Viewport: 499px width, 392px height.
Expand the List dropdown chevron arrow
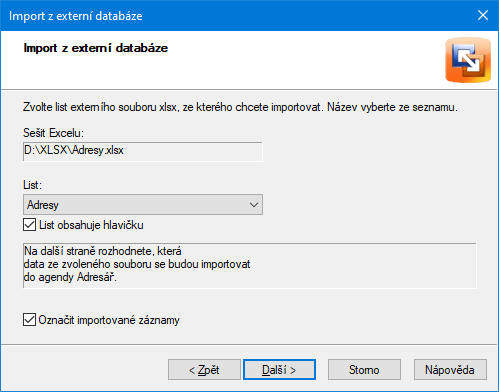(x=254, y=205)
